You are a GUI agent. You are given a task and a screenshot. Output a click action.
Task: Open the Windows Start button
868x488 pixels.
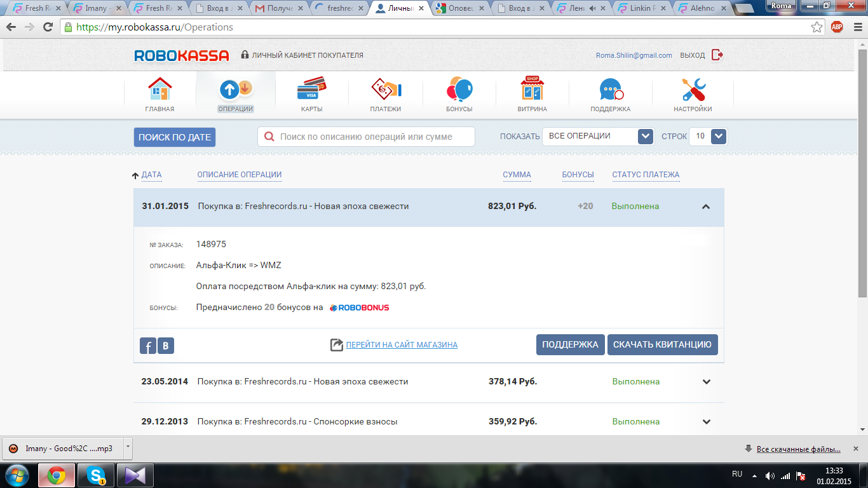tap(17, 475)
